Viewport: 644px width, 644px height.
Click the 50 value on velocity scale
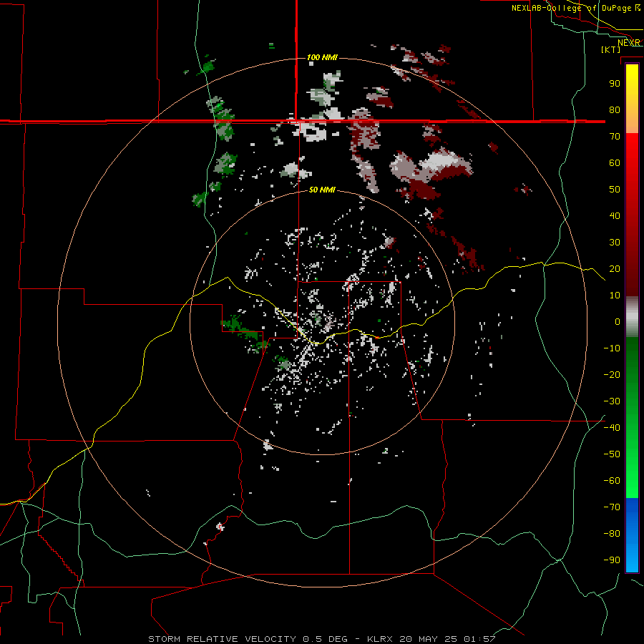coord(615,190)
